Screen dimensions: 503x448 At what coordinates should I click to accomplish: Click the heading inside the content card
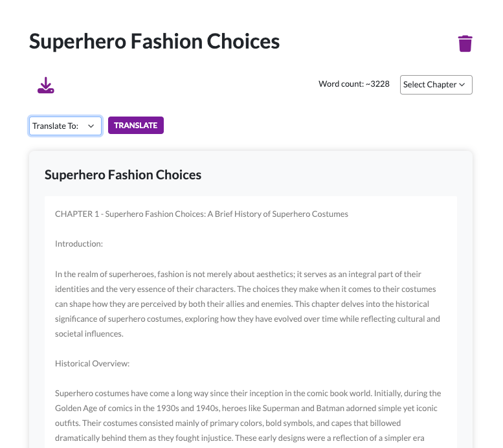123,175
